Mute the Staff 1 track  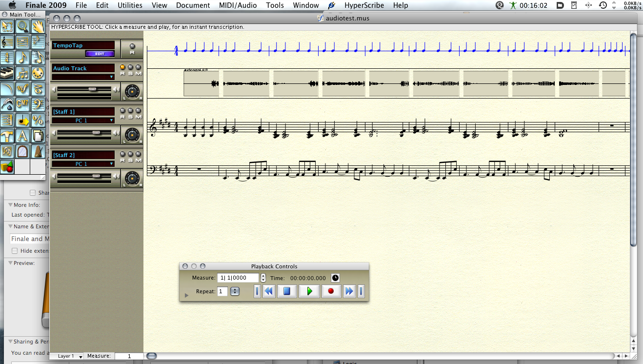(x=139, y=111)
